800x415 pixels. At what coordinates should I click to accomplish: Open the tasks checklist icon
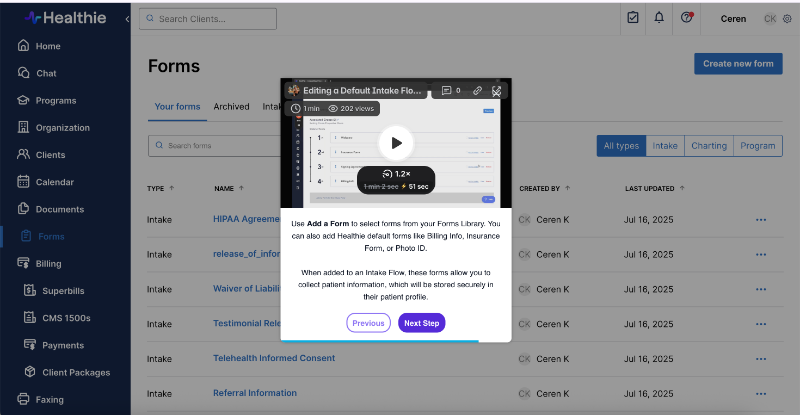[x=633, y=18]
